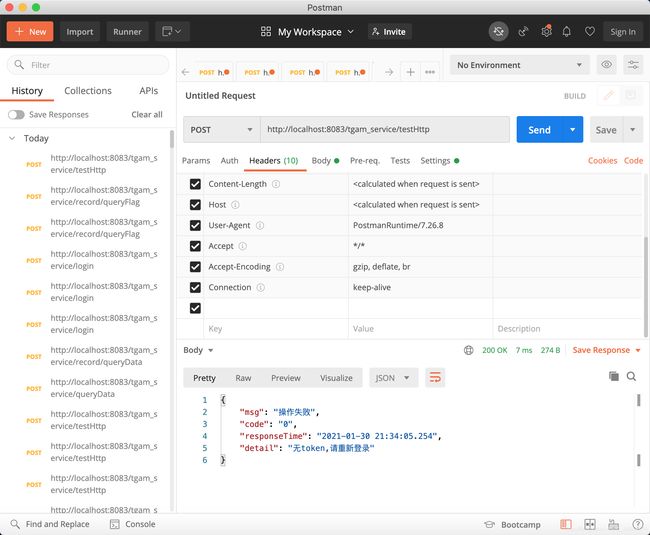
Task: Click the info icon beside User-Agent
Action: 260,225
